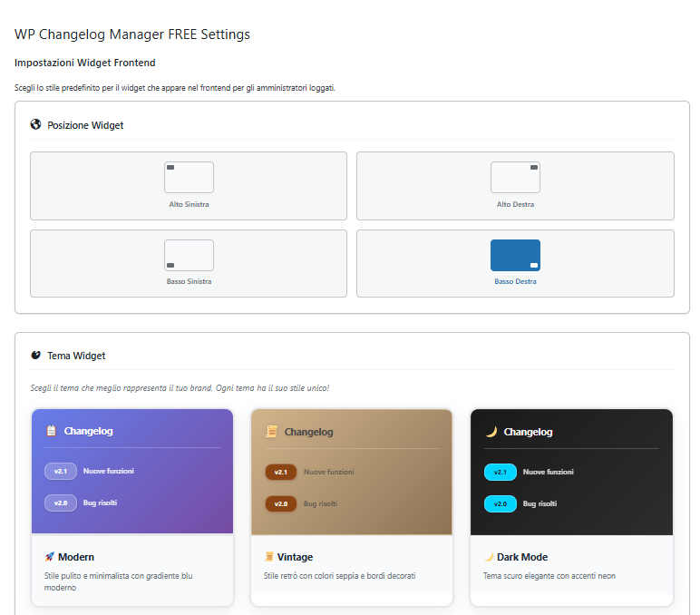Click 'Tema scuro elegante con accenti neon' description
This screenshot has width=700, height=615.
(x=549, y=576)
